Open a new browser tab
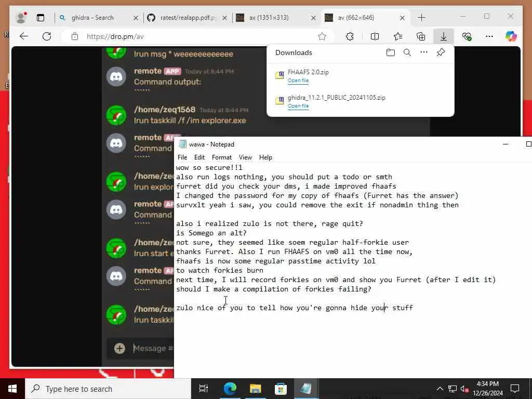The height and width of the screenshot is (399, 532). (421, 18)
